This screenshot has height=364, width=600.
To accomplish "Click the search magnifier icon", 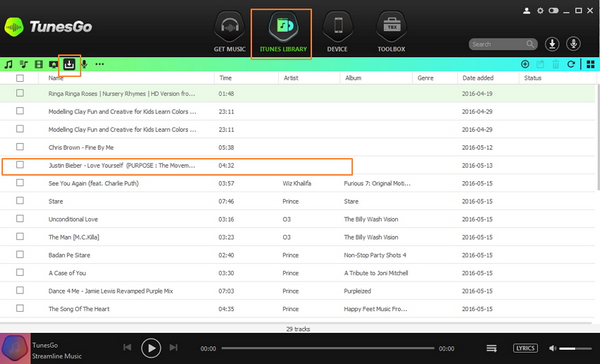I will coord(530,44).
